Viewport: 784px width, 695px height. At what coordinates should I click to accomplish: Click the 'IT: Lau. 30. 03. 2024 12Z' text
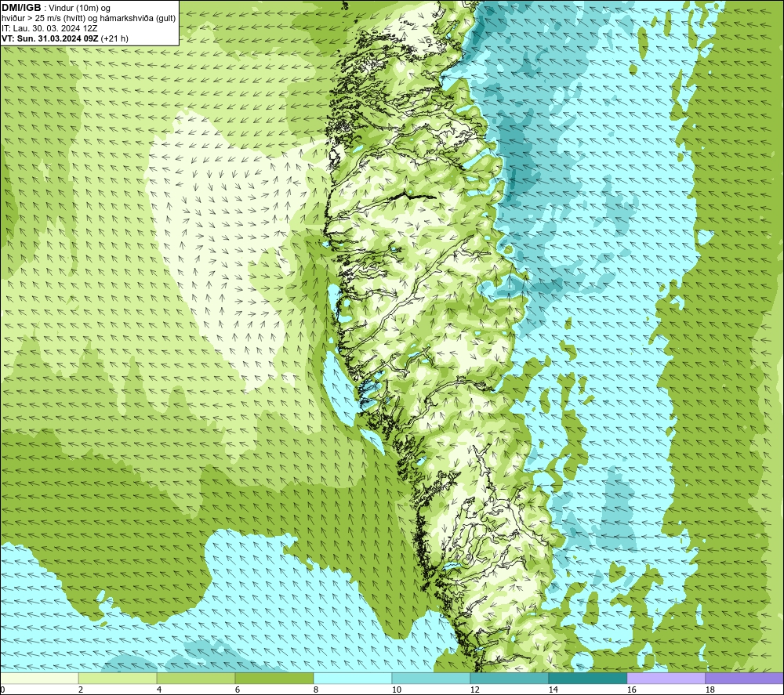coord(49,28)
